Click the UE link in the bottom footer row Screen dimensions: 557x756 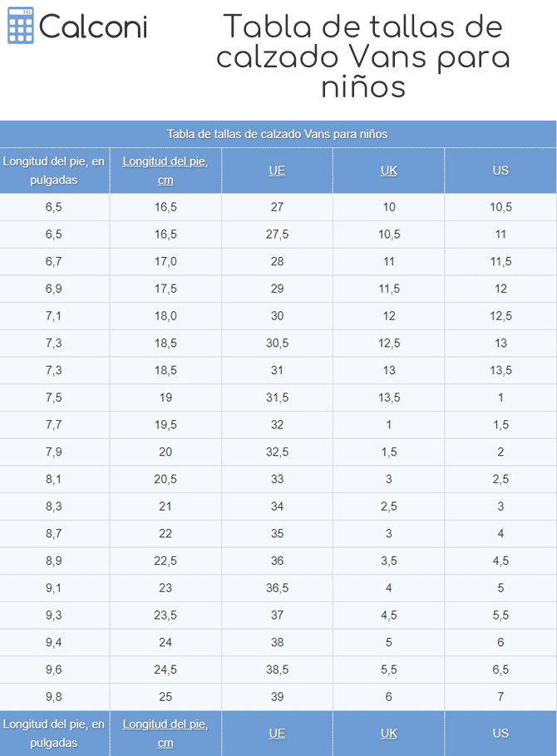(277, 734)
